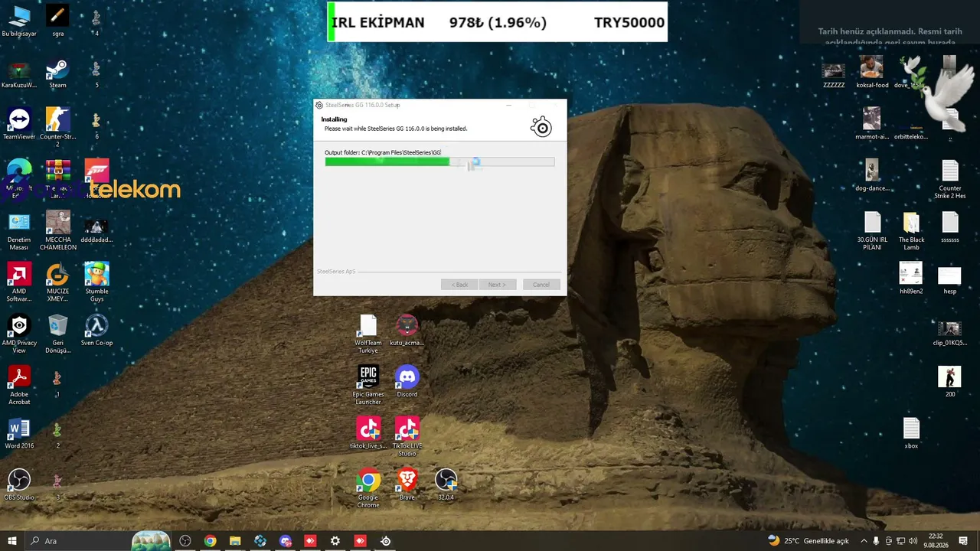This screenshot has height=551, width=980.
Task: Open TikTok LIVE Studio desktop shortcut
Action: [x=407, y=437]
